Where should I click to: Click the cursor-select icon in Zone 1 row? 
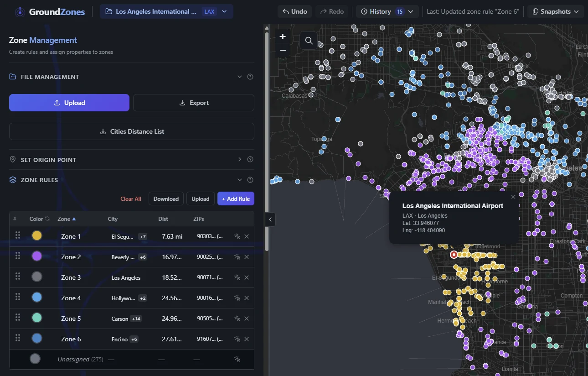coord(237,236)
